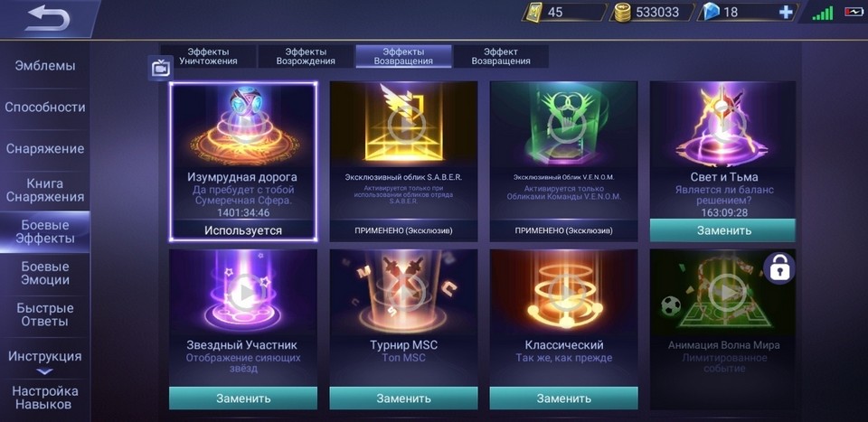Play the Турнир MSC effect preview
Screen dimensions: 868x422
click(x=403, y=292)
